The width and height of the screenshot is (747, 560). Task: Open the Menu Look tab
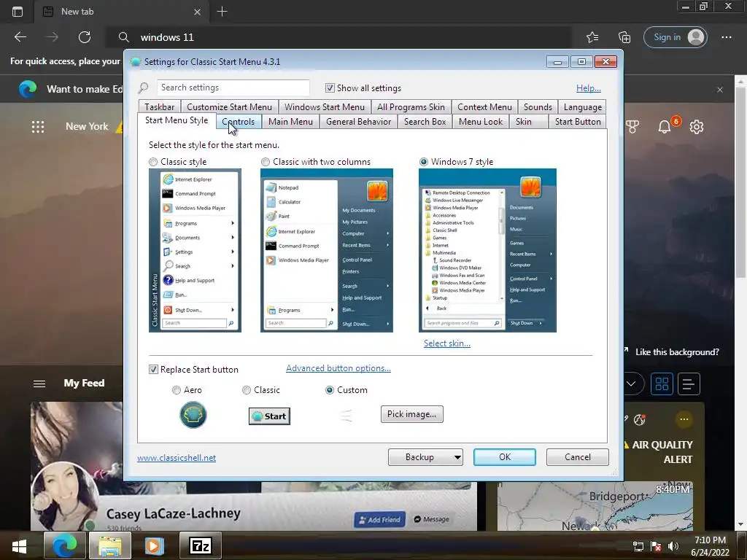tap(481, 122)
